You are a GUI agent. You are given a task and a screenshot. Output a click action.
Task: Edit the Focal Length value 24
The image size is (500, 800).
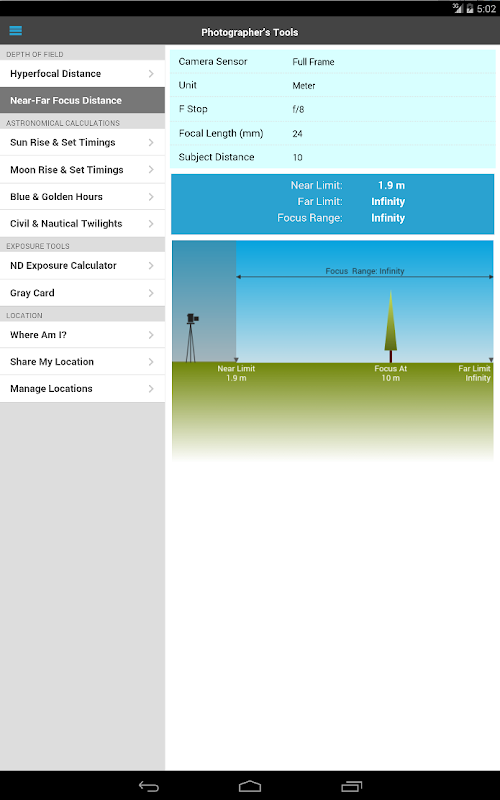(x=332, y=133)
